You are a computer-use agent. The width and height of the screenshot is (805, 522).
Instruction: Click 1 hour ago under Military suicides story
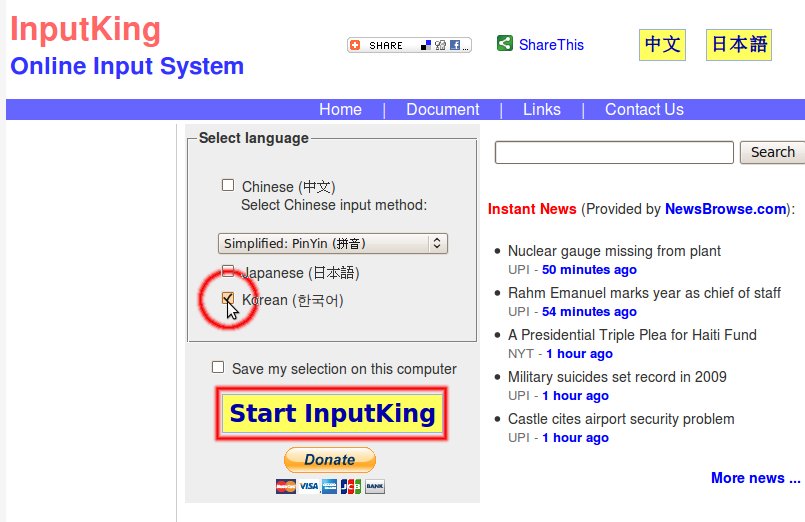pyautogui.click(x=576, y=396)
